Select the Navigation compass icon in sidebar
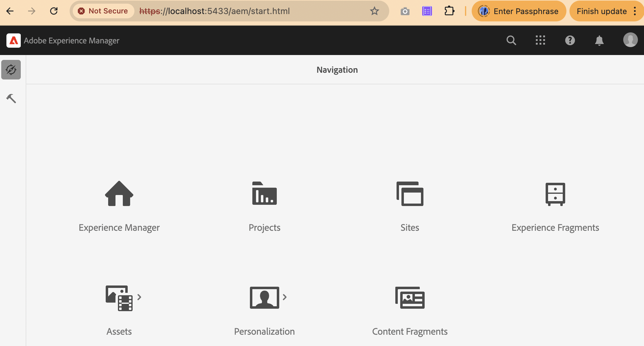Image resolution: width=644 pixels, height=346 pixels. point(11,70)
